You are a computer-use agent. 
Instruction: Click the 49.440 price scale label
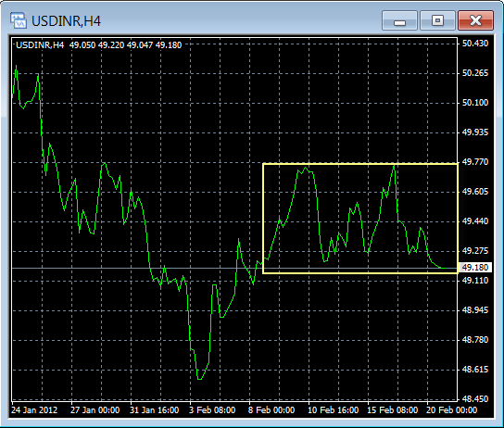pos(475,221)
